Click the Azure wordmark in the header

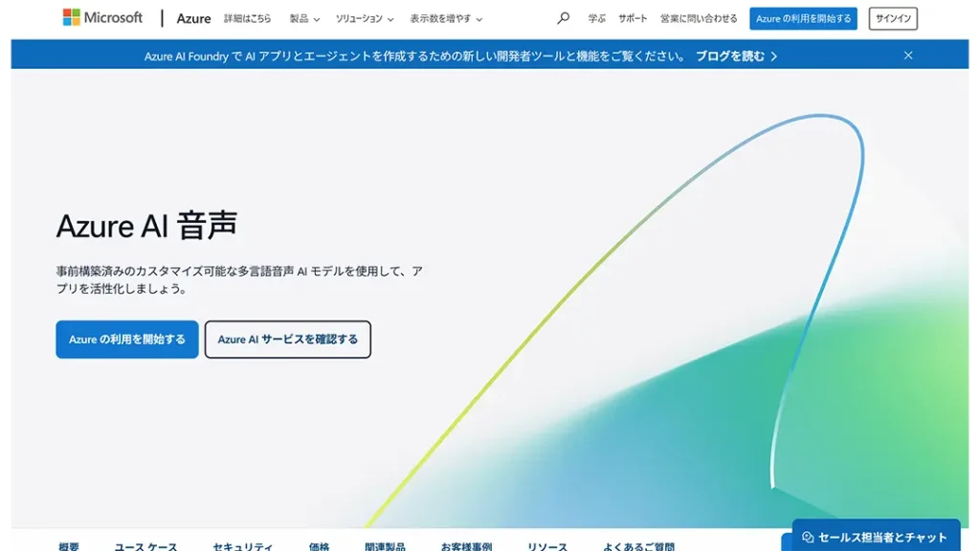[193, 17]
